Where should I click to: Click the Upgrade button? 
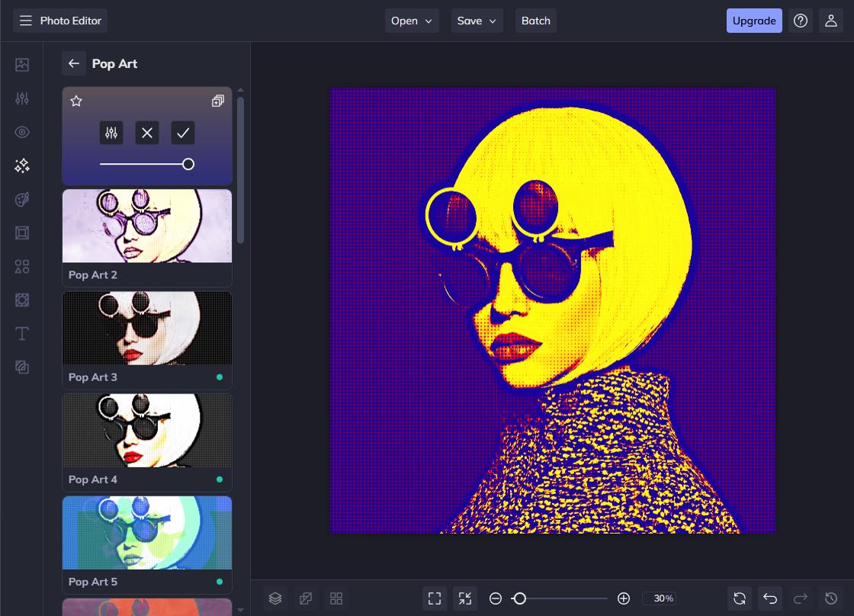tap(754, 21)
